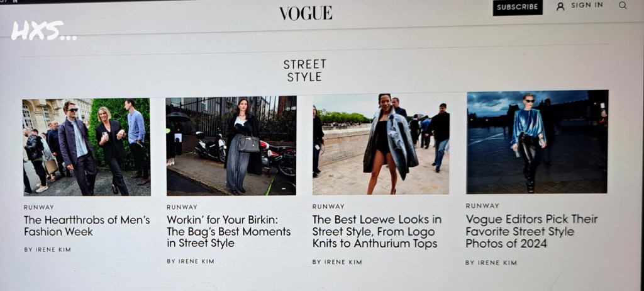Screen dimensions: 644x291
Task: Open the Heartthrobs of Men's Fashion Week thumbnail
Action: (x=87, y=147)
